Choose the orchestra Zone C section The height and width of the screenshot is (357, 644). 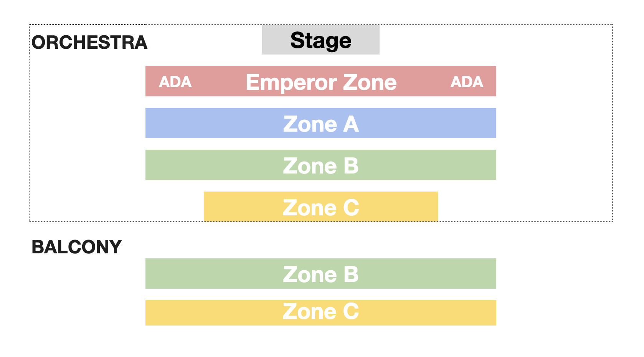pos(320,207)
